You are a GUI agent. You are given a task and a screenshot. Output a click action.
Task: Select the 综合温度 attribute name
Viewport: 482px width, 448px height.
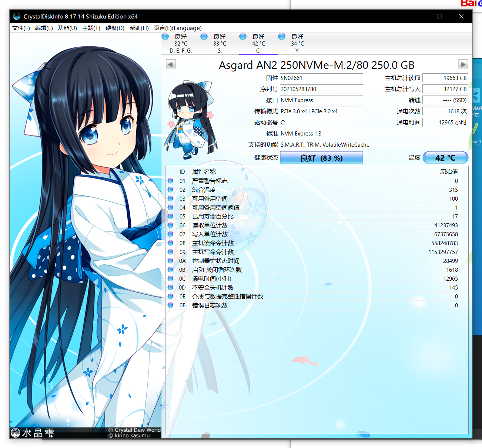[204, 190]
